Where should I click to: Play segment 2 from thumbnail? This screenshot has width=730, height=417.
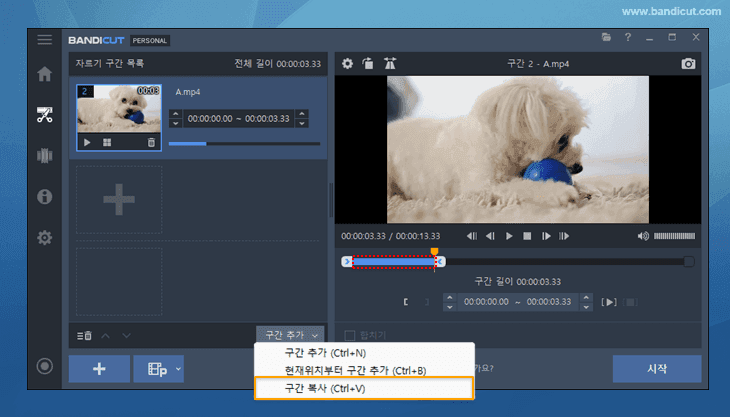(x=87, y=142)
